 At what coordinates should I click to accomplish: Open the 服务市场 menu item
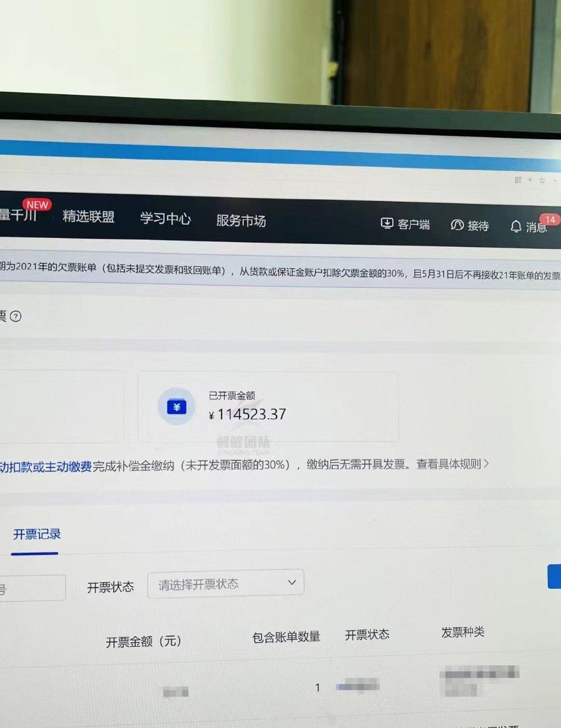click(241, 220)
